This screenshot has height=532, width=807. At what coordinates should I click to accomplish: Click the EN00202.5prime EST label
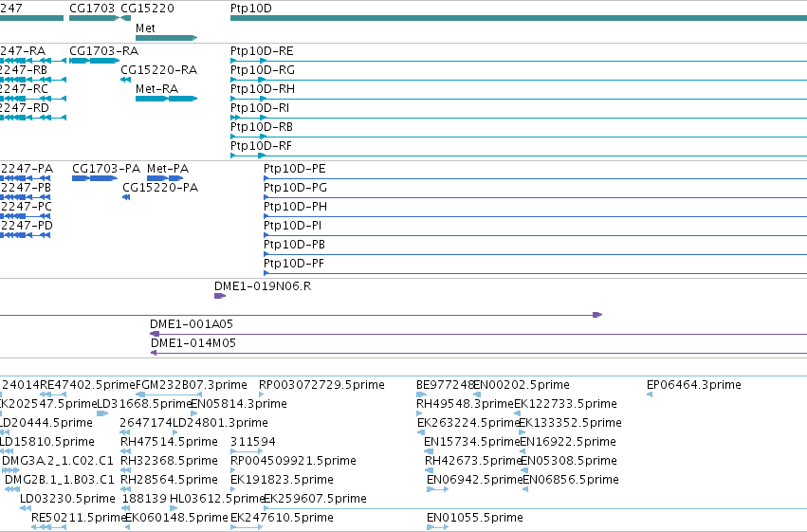(x=522, y=385)
